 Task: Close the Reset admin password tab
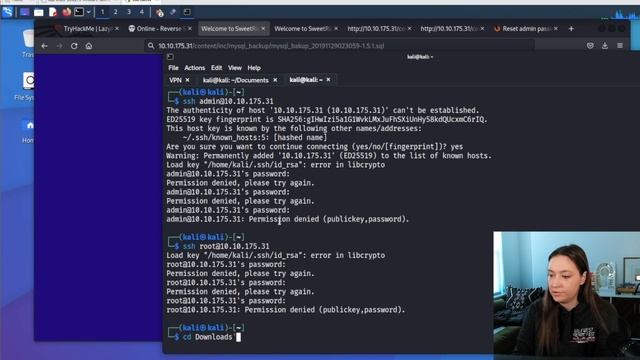point(556,29)
